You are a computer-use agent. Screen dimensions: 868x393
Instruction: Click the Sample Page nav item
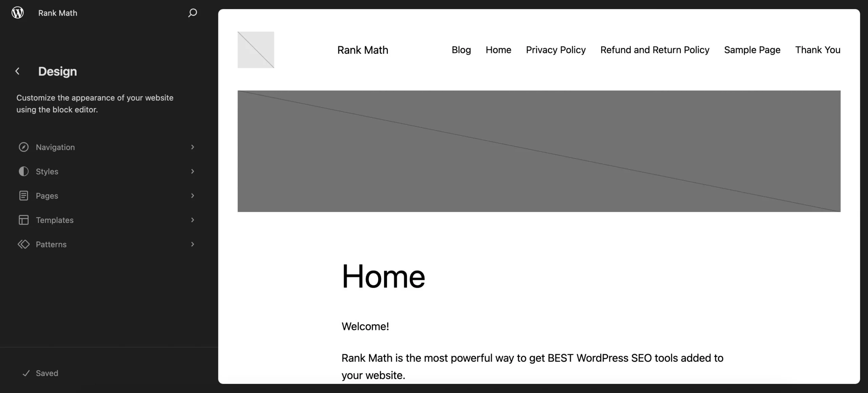[x=752, y=49]
